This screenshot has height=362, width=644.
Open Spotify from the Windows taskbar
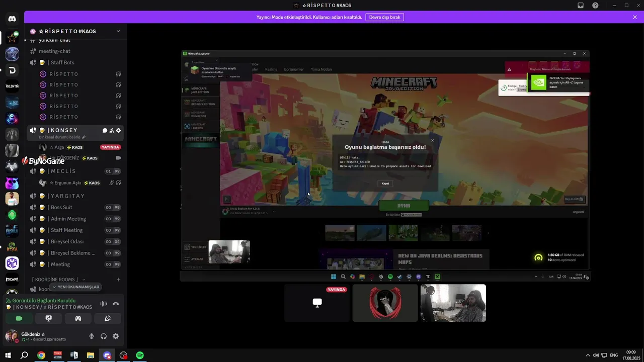click(140, 355)
